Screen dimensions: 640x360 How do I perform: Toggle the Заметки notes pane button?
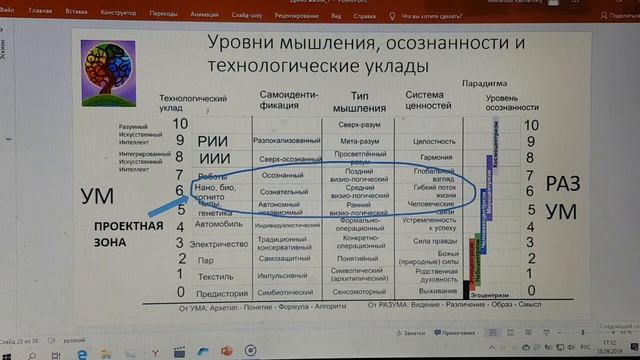[410, 333]
